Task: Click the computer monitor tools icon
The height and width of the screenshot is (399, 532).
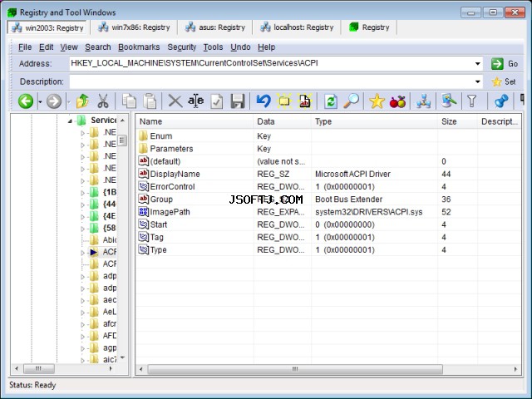Action: coord(449,101)
